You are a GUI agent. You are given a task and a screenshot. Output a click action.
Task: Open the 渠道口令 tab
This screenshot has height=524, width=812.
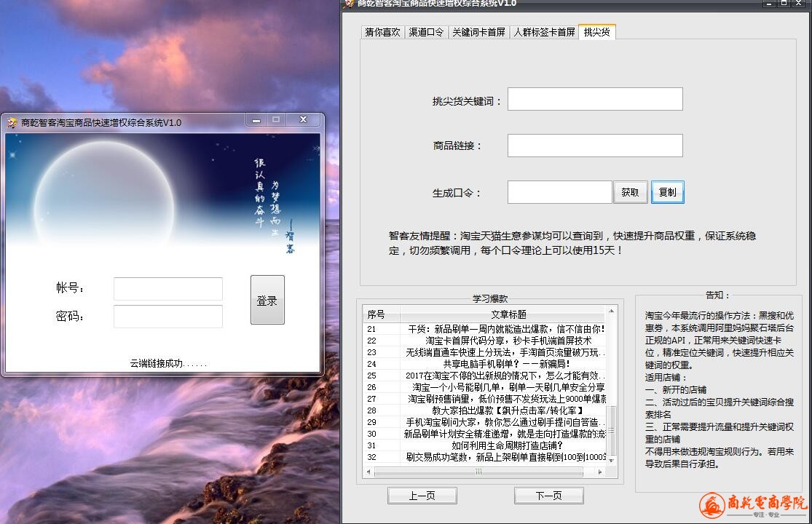pyautogui.click(x=426, y=32)
